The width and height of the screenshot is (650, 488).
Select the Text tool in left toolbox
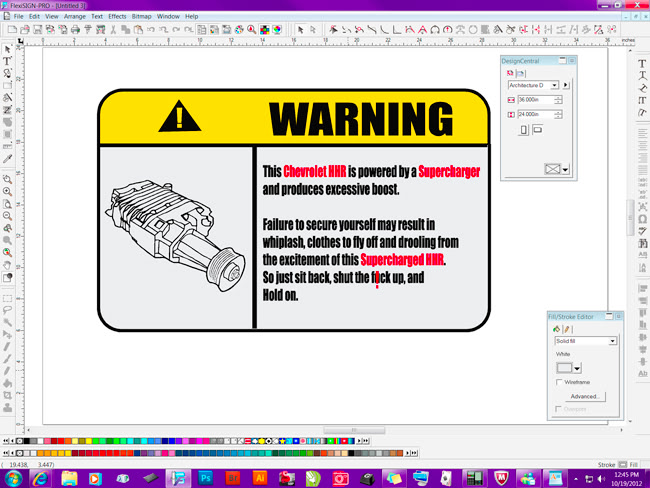pyautogui.click(x=7, y=61)
